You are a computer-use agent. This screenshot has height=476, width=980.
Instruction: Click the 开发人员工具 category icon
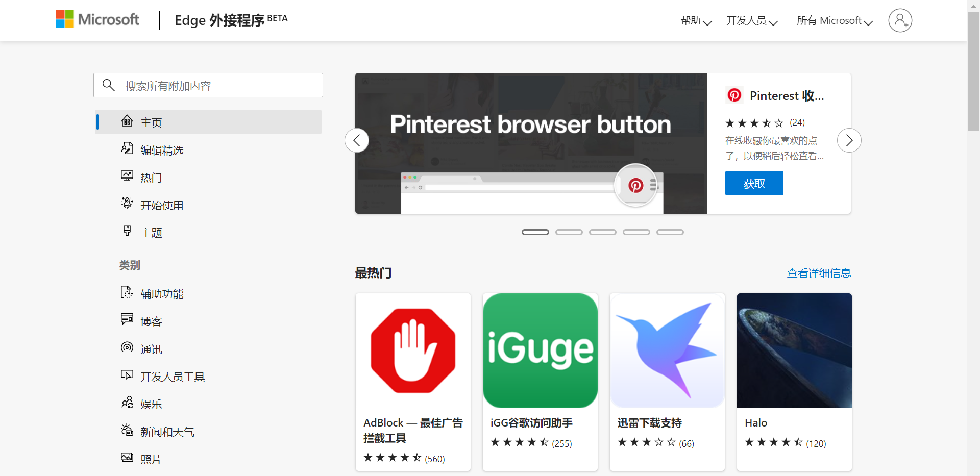(127, 375)
